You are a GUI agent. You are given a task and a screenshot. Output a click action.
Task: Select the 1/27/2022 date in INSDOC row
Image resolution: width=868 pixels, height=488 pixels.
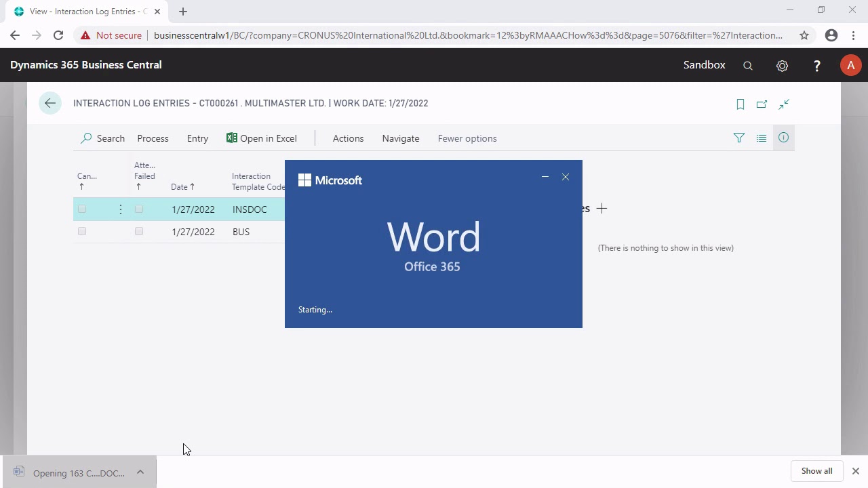[193, 209]
